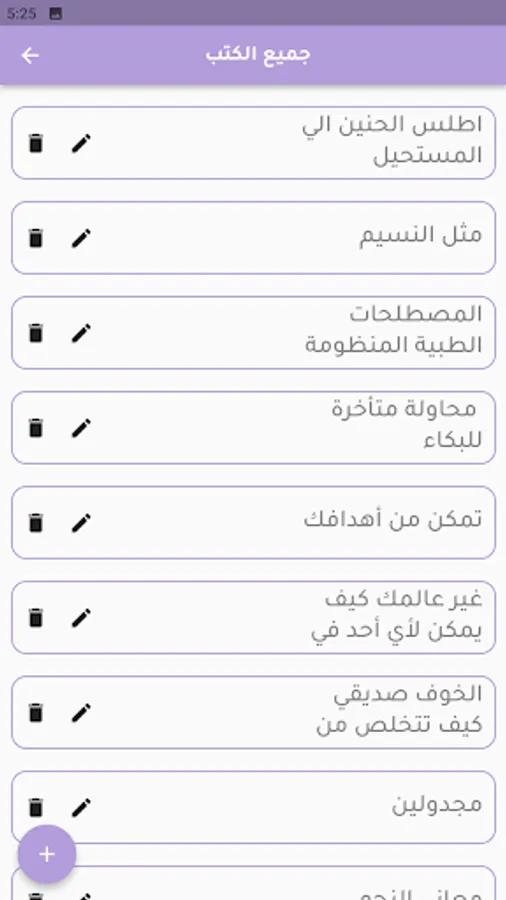
Task: Edit المصطلحات الطبية المنظومة entry
Action: 81,333
